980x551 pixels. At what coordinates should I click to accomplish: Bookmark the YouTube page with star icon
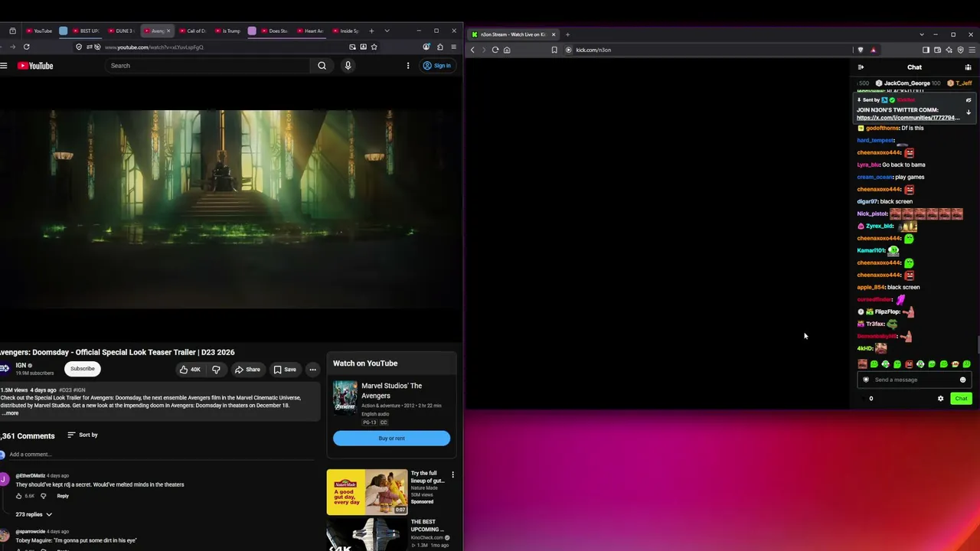coord(374,47)
